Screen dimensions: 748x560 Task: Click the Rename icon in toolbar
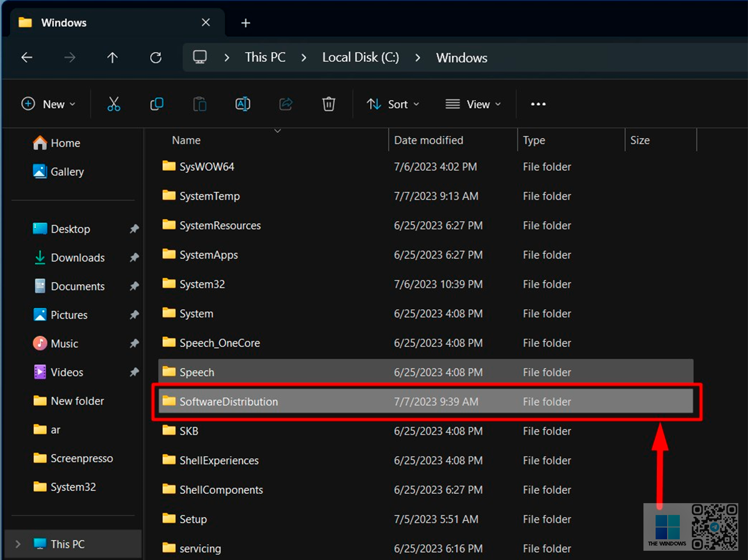point(243,104)
